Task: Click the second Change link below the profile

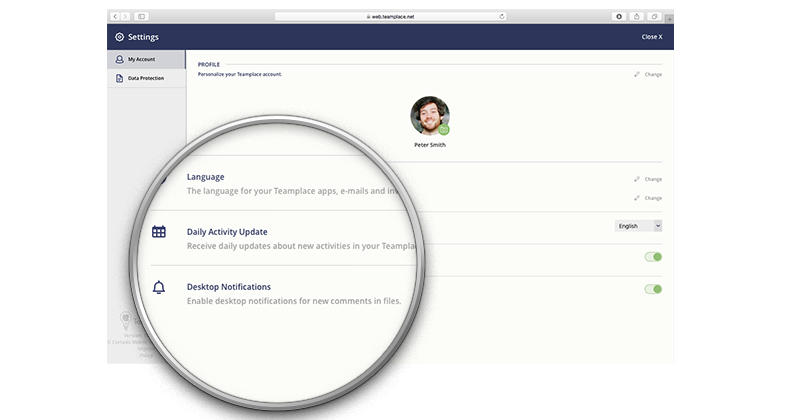Action: [x=653, y=198]
